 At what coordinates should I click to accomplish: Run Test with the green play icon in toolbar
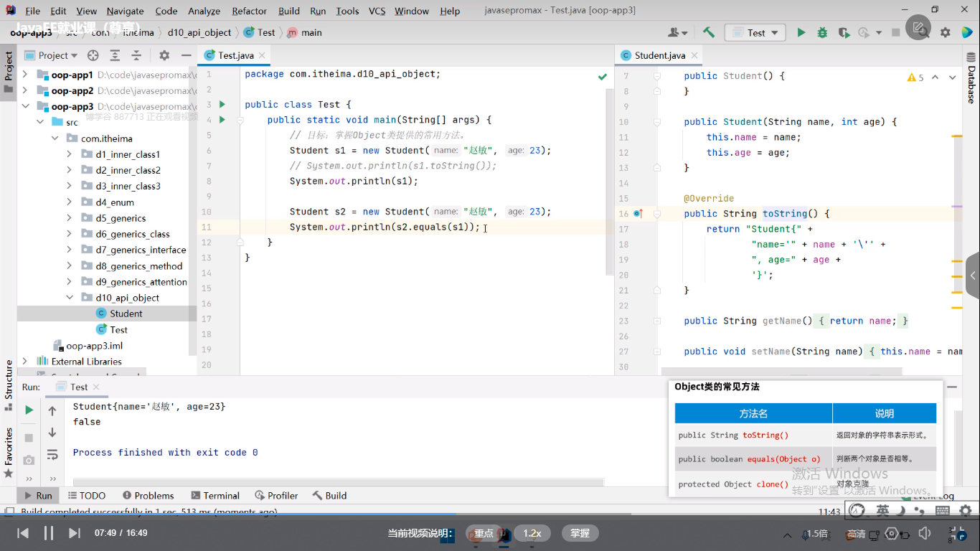(801, 32)
